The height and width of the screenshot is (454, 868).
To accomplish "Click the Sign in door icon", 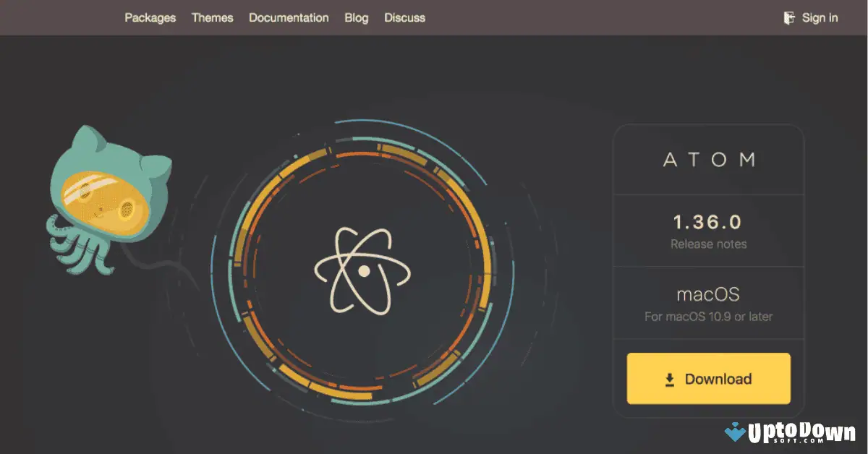I will (x=789, y=17).
